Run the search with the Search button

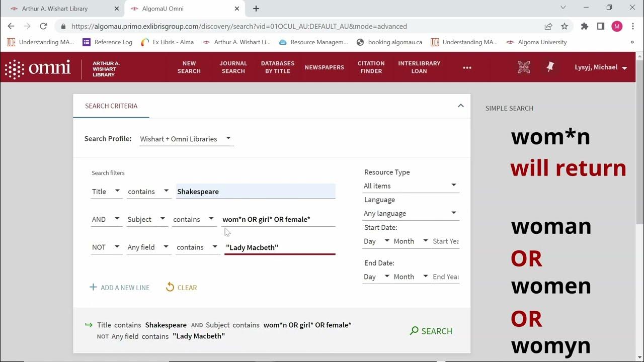[431, 331]
